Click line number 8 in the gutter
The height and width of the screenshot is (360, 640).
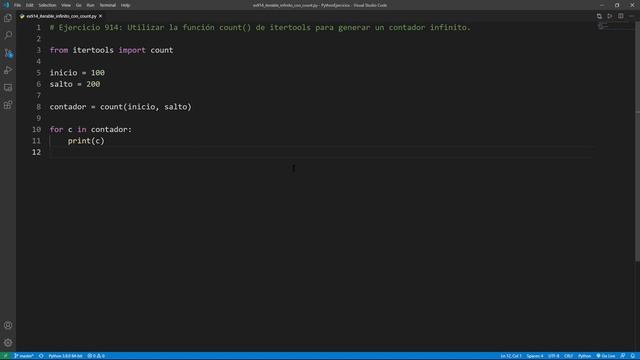[39, 107]
